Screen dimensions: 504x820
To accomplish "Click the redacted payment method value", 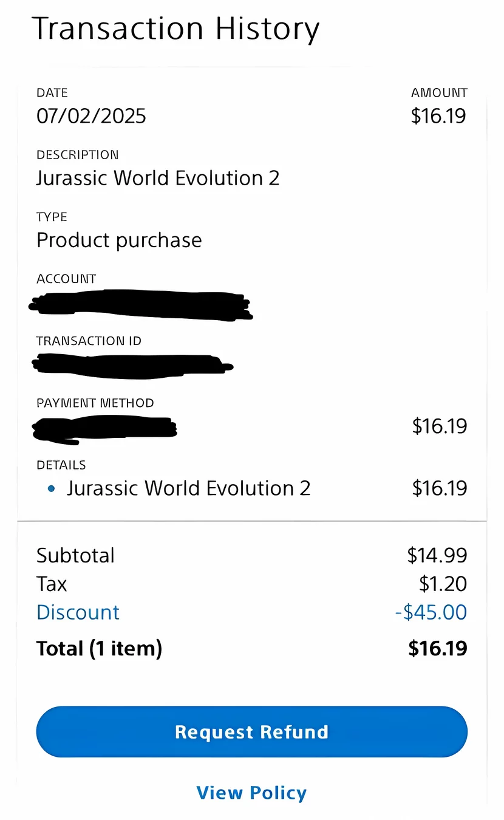I will (x=104, y=429).
